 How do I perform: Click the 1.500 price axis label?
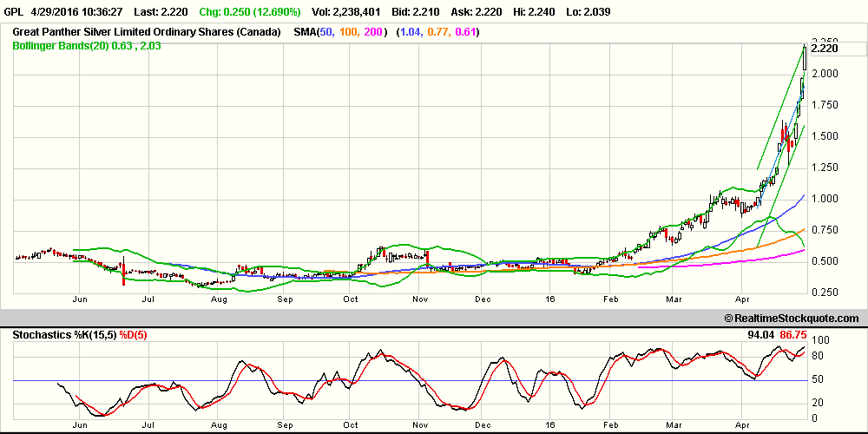coord(824,136)
